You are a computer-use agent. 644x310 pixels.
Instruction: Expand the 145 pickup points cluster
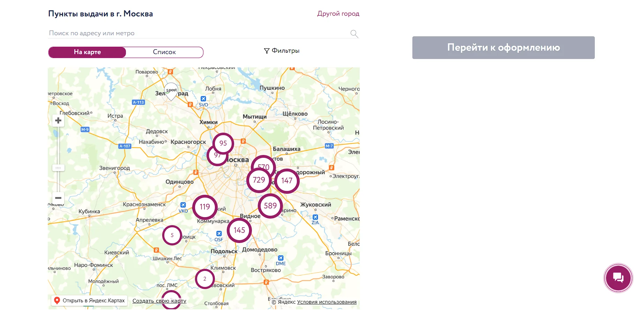239,230
